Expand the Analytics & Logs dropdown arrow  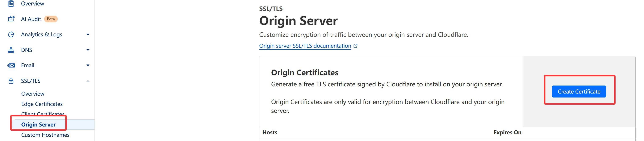[88, 34]
